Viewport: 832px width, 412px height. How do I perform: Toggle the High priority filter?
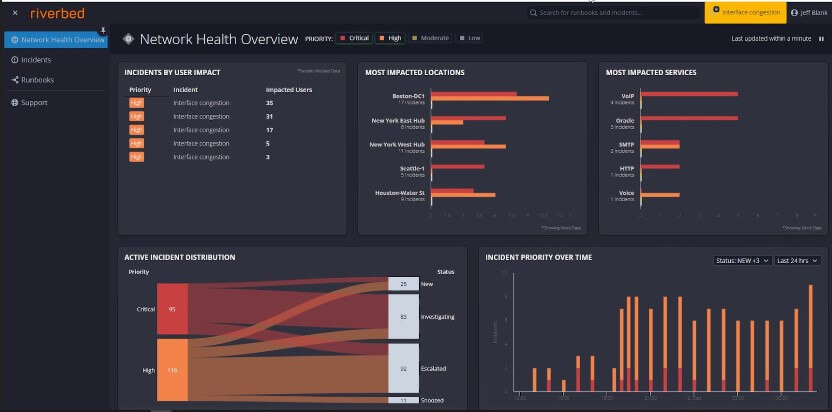[x=390, y=38]
